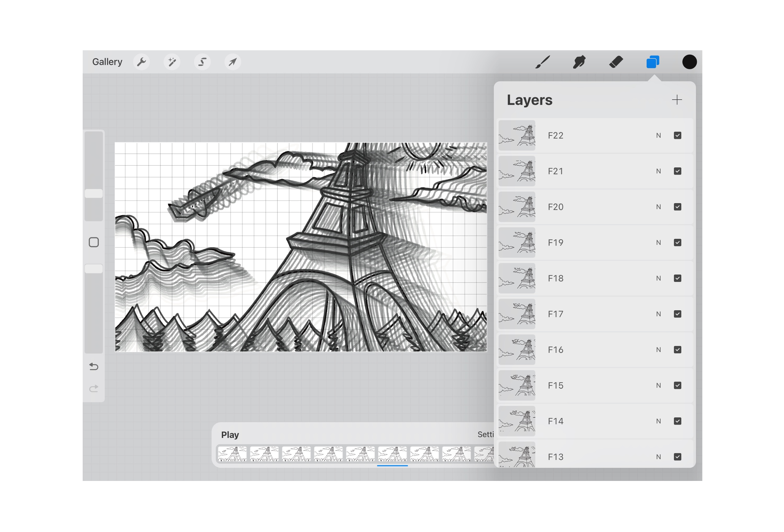
Task: Hide layer F22 using its checkbox
Action: pos(677,136)
